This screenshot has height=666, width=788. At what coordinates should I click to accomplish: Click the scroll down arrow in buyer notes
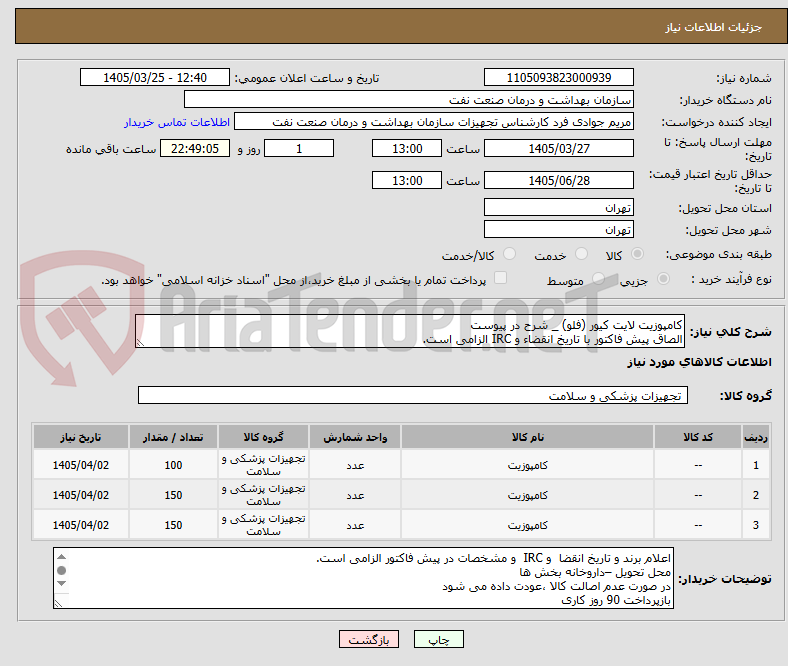pos(61,584)
